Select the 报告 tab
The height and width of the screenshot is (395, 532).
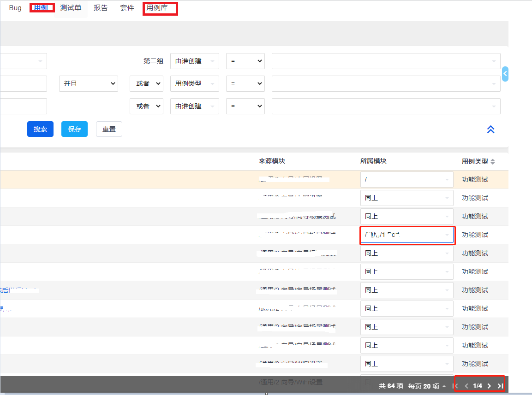(101, 8)
